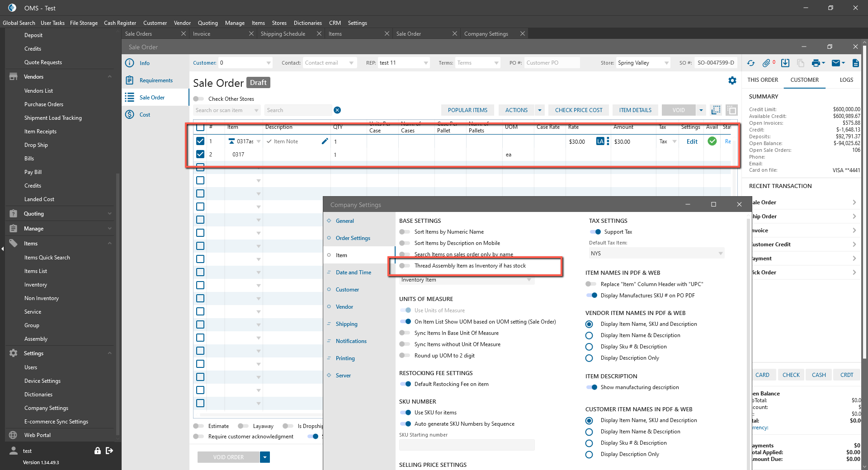The width and height of the screenshot is (868, 470).
Task: Uncheck the checkbox for row 1 item
Action: (200, 141)
